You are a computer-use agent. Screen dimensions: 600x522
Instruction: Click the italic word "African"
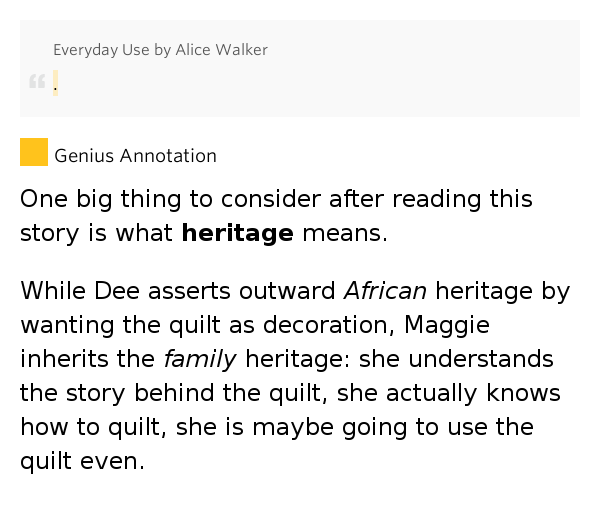385,291
